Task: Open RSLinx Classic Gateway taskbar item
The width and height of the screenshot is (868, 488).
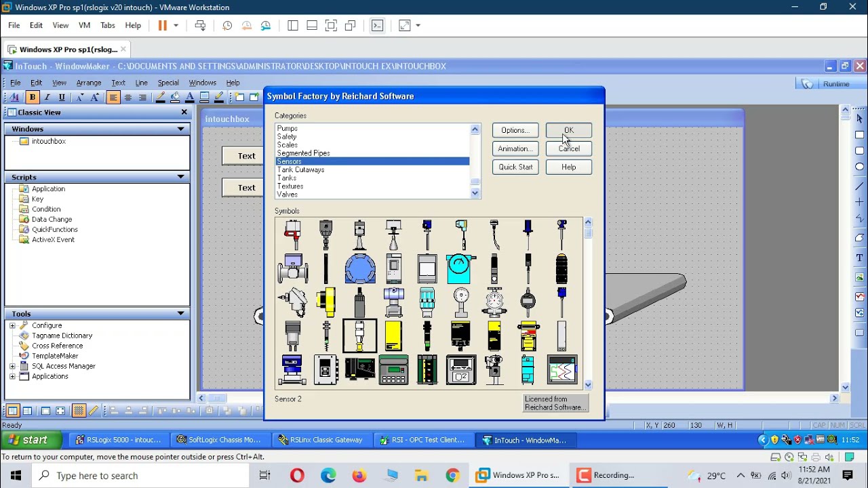Action: click(x=321, y=440)
